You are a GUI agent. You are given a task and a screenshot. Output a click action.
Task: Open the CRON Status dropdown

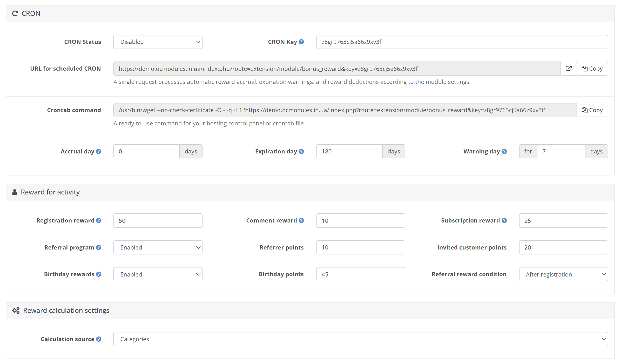pyautogui.click(x=158, y=42)
